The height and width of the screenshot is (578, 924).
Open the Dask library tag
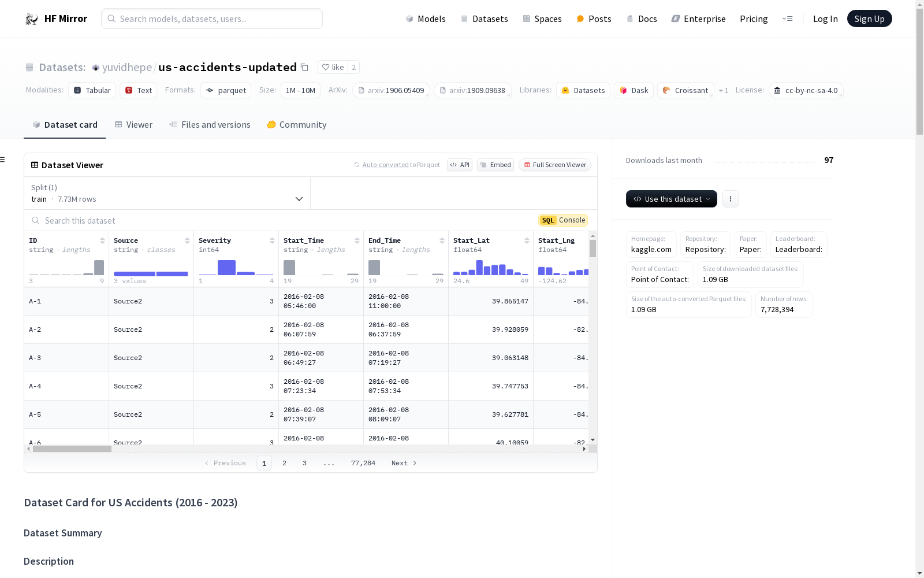click(x=634, y=90)
